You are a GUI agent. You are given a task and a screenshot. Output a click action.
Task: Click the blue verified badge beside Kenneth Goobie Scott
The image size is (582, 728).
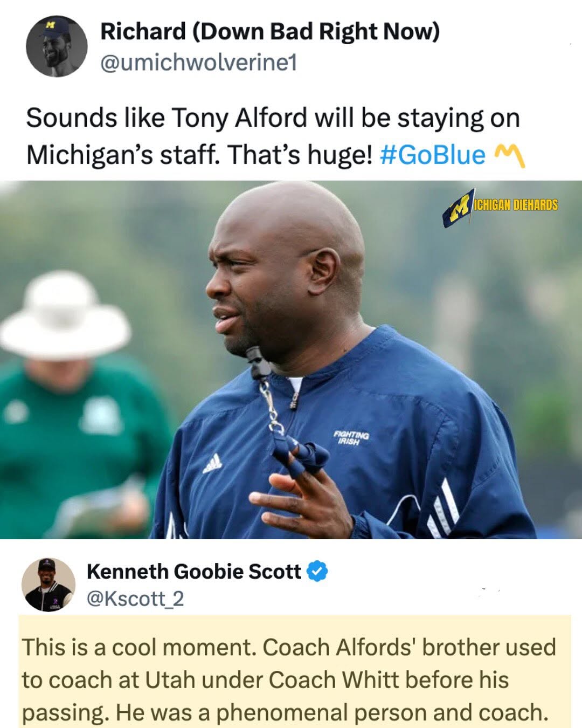[317, 572]
